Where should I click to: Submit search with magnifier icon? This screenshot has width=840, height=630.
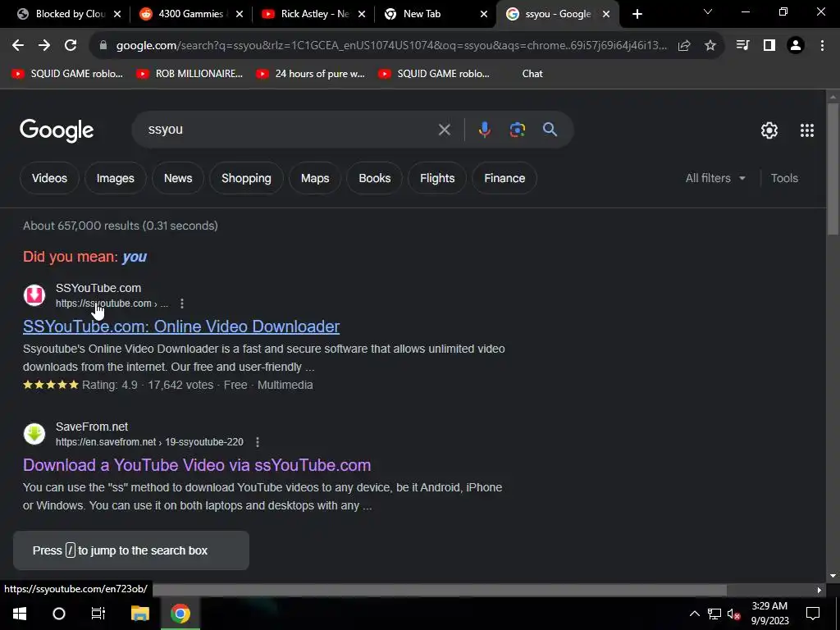pos(550,130)
